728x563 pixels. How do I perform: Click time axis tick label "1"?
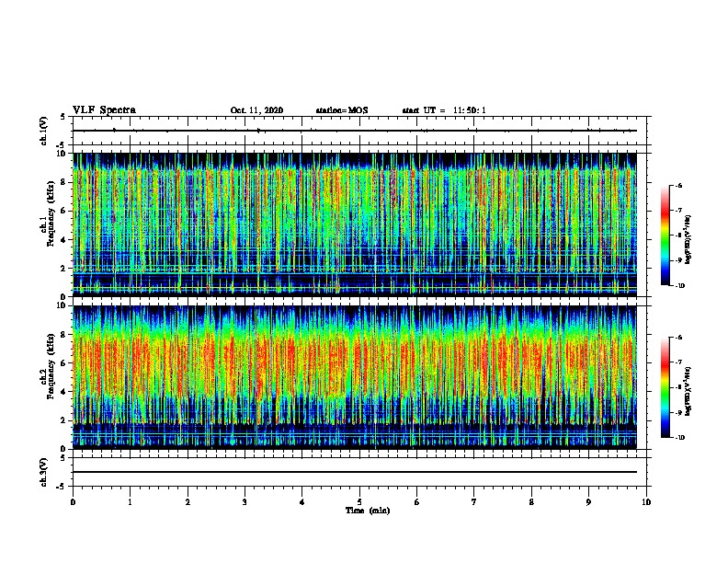coord(130,502)
